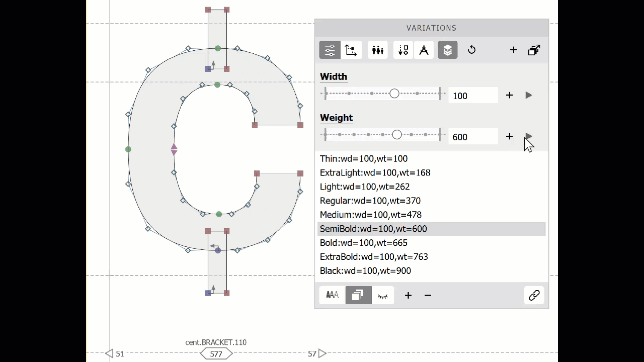Toggle the overlapping squares masters icon

tap(358, 295)
